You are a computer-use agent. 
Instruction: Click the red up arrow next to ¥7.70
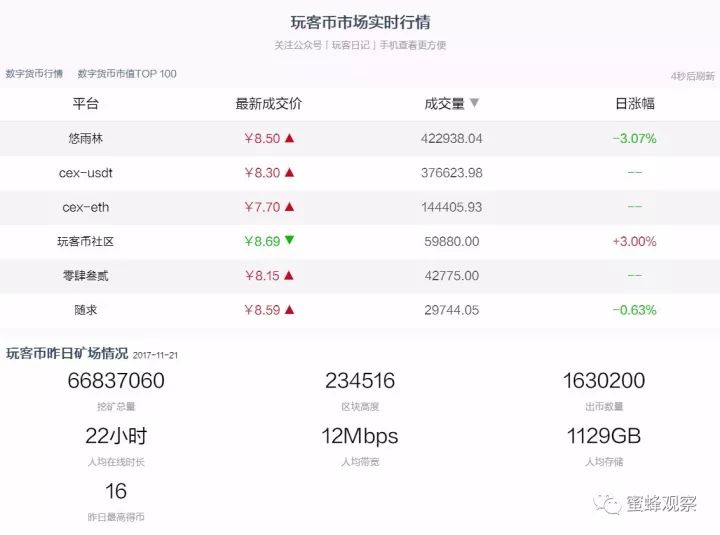point(289,207)
